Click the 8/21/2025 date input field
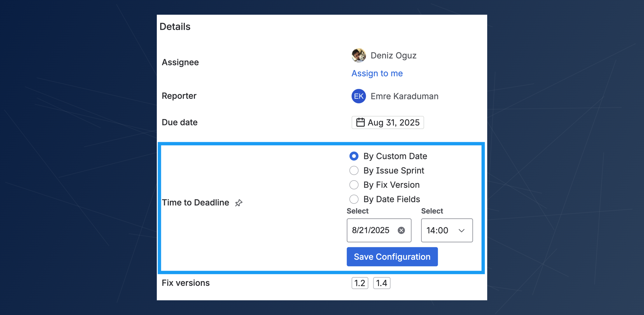This screenshot has height=315, width=644. pos(371,230)
